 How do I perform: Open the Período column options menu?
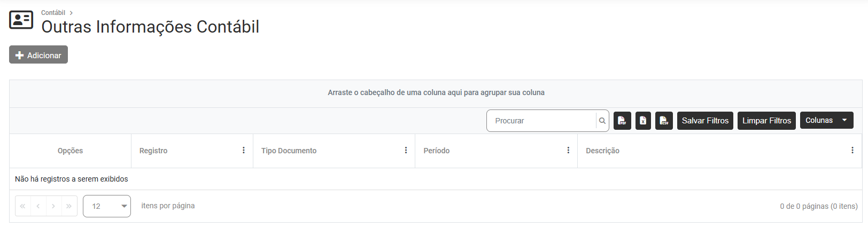click(568, 151)
